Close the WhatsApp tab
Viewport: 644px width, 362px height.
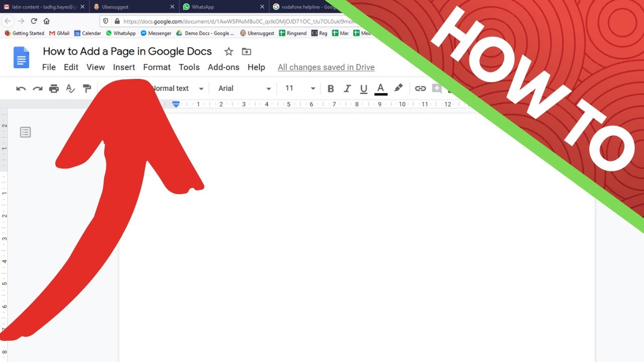[x=262, y=7]
